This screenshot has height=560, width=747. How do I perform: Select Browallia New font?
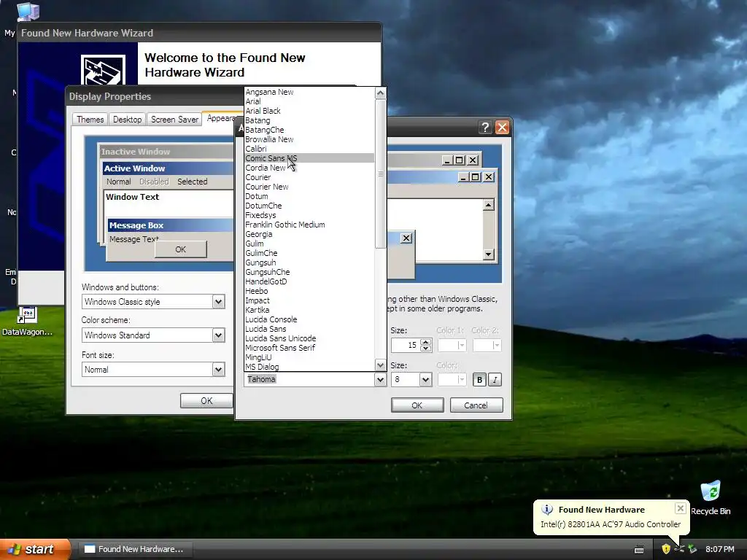coord(309,139)
